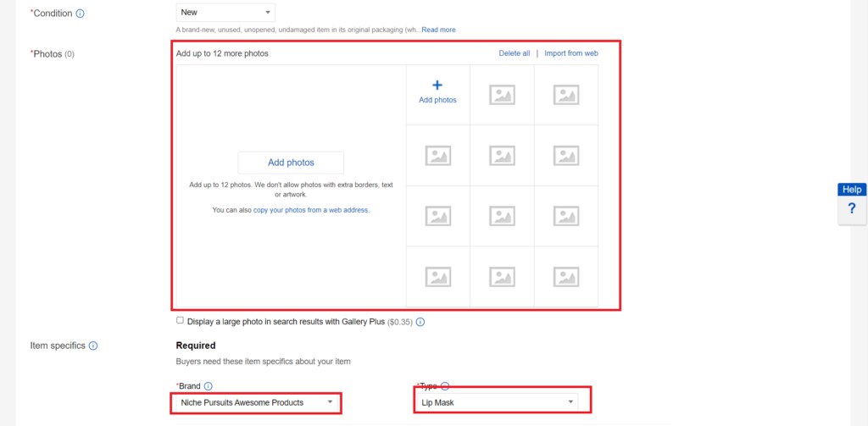Click the large Add photos button

292,163
